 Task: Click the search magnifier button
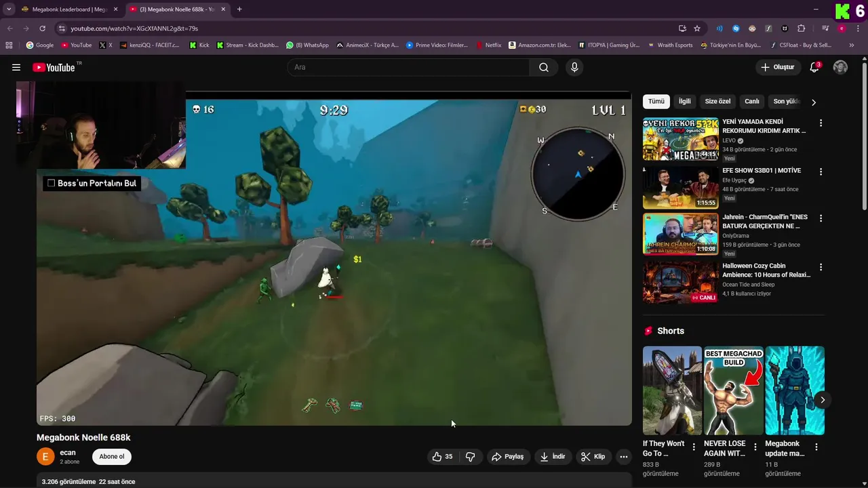[544, 67]
